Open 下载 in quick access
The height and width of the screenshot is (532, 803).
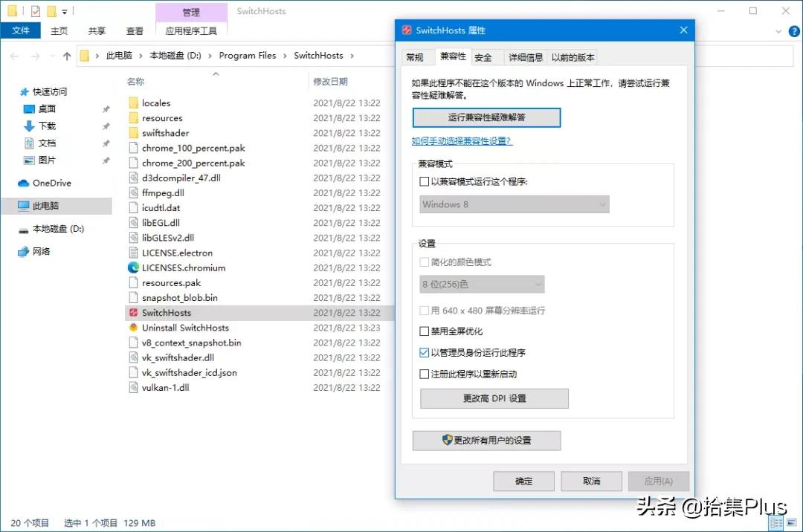click(x=40, y=126)
